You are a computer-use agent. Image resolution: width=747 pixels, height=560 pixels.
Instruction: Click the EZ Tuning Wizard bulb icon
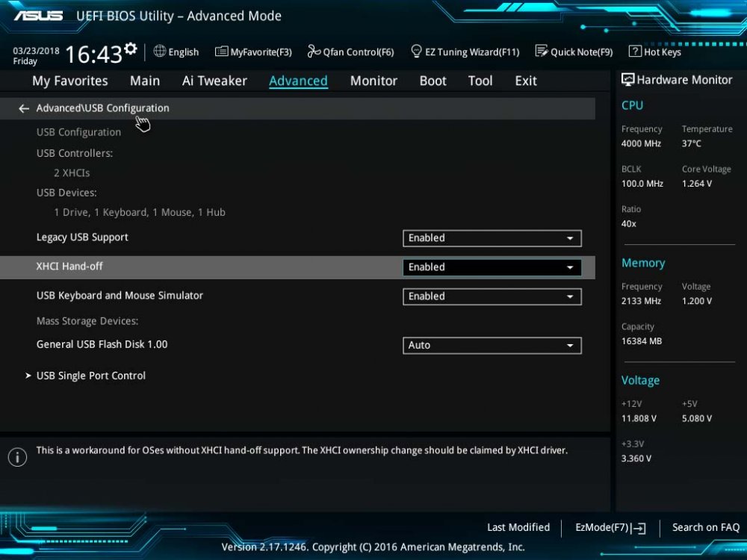tap(416, 51)
